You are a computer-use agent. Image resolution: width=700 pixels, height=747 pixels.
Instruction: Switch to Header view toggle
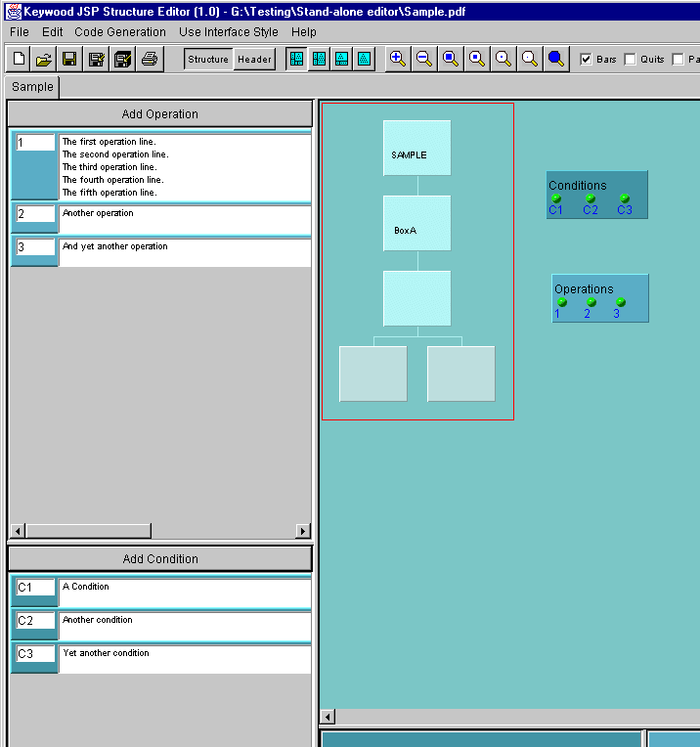coord(254,60)
